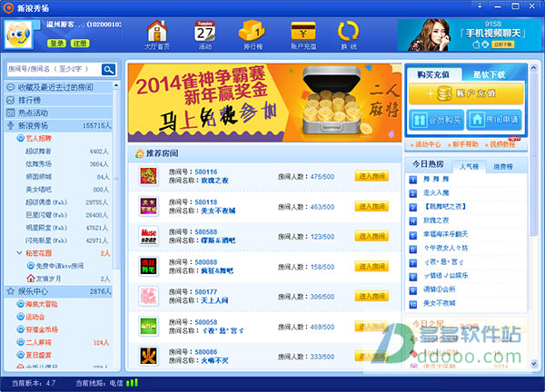Switch to 酷软下载 tab
Viewport: 545px width, 392px height.
click(x=490, y=74)
